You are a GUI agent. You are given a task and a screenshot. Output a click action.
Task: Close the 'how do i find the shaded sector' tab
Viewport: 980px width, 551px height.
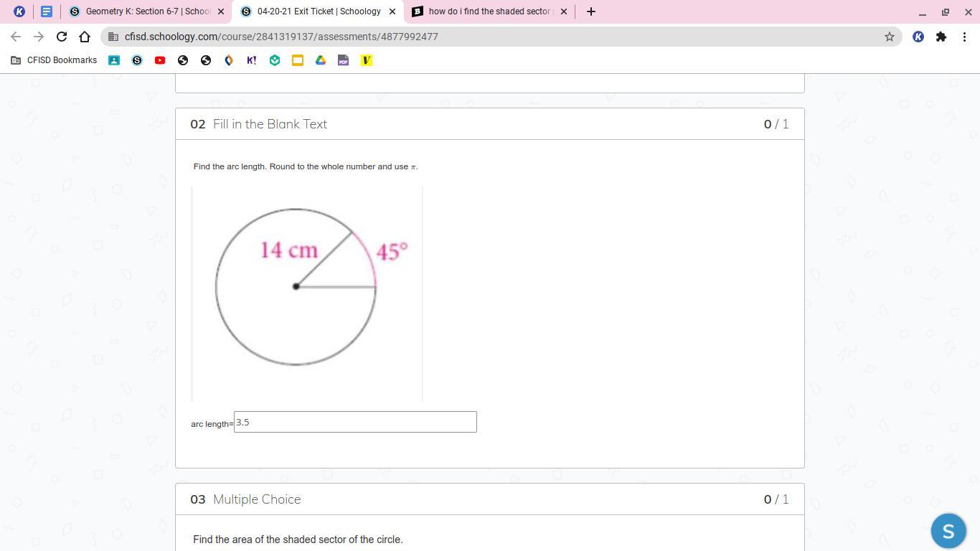pyautogui.click(x=564, y=11)
